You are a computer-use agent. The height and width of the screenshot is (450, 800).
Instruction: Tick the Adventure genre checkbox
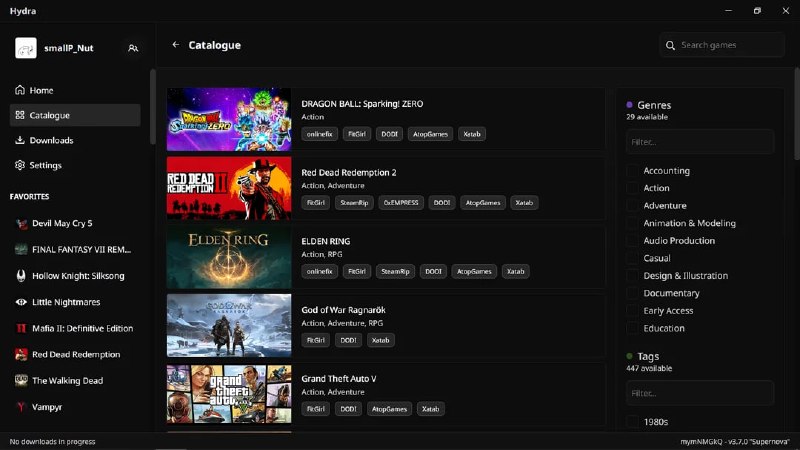click(632, 206)
